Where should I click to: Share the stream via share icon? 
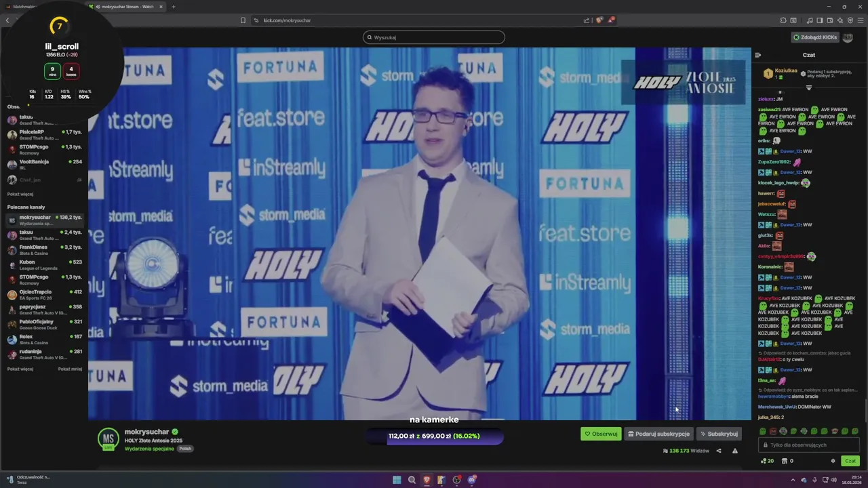[x=719, y=451]
